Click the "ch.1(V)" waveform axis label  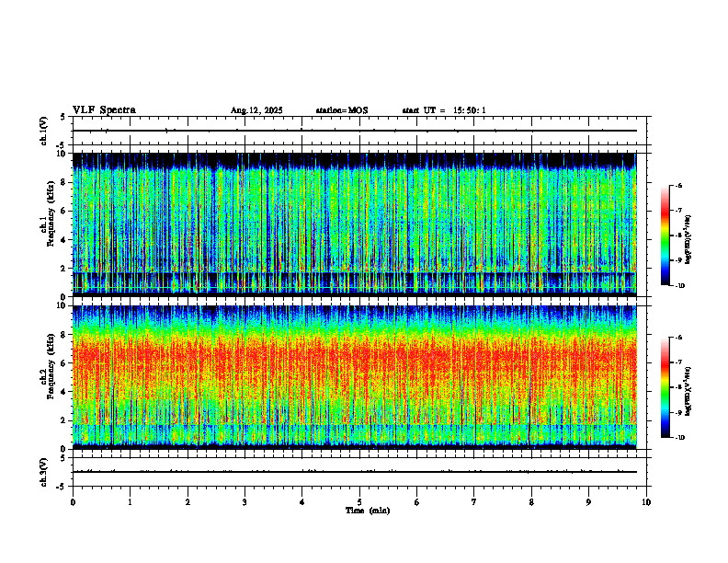(x=43, y=131)
